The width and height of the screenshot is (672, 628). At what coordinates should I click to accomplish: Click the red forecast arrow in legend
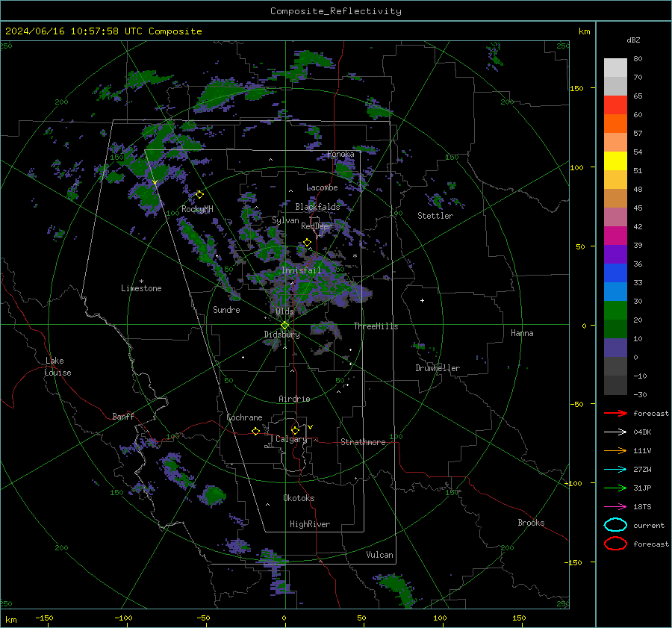[x=615, y=413]
